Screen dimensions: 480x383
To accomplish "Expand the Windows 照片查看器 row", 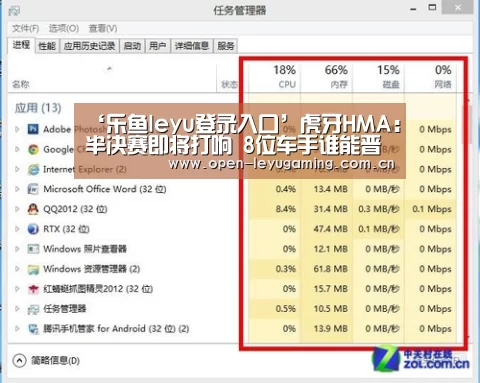I will (x=17, y=249).
